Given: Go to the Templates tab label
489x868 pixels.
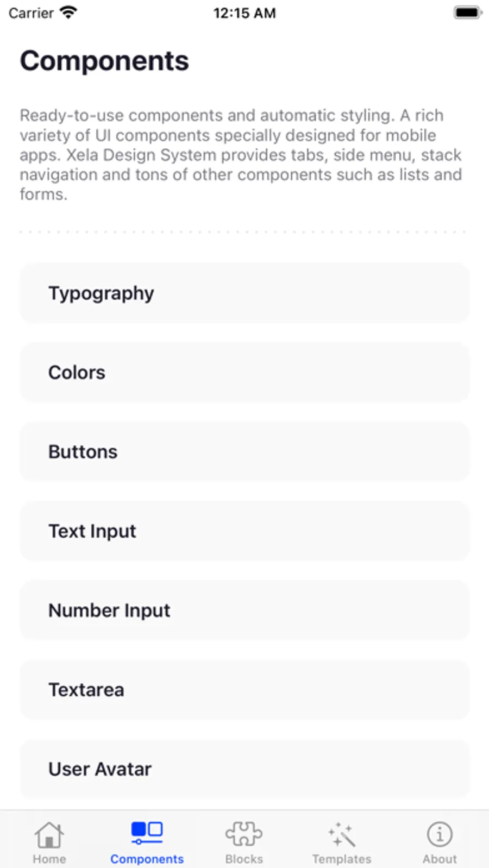Looking at the screenshot, I should tap(342, 859).
